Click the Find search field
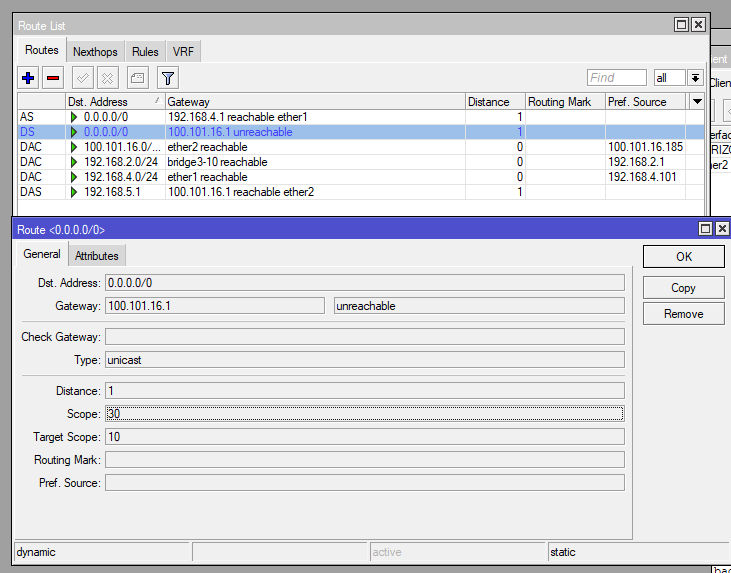Screen dimensions: 731x573 click(x=616, y=78)
